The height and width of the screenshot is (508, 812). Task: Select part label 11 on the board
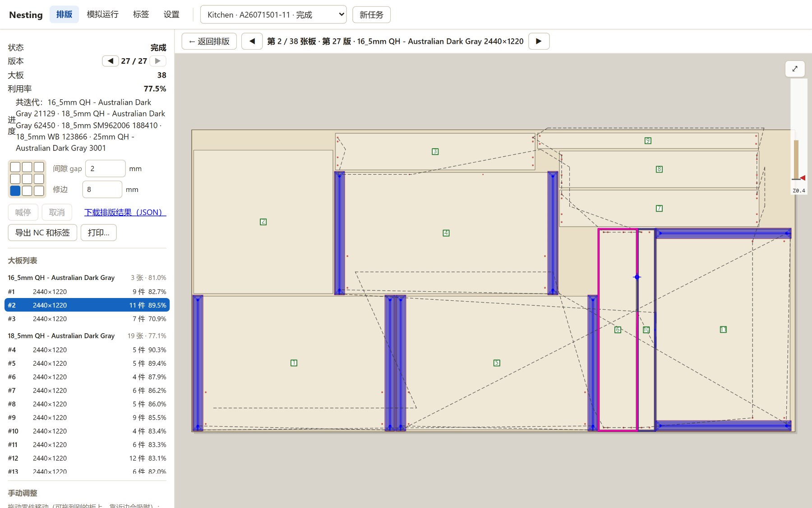coord(723,330)
